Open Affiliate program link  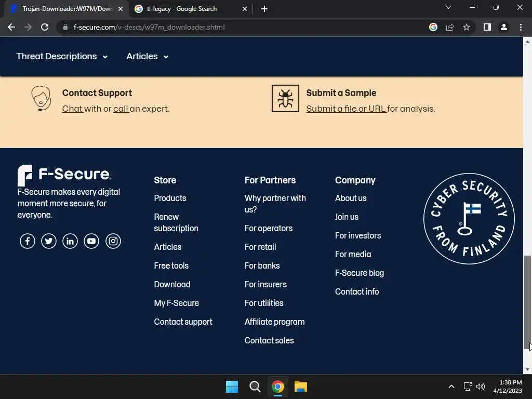274,322
